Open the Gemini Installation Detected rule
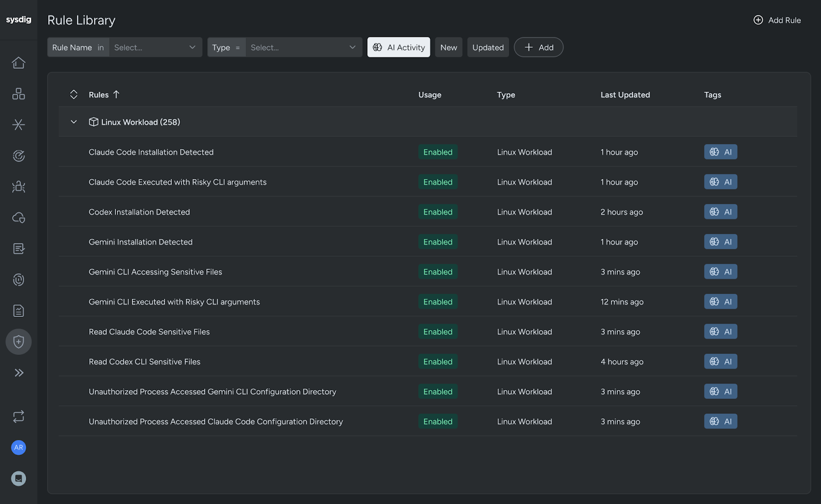Viewport: 821px width, 504px height. coord(141,242)
